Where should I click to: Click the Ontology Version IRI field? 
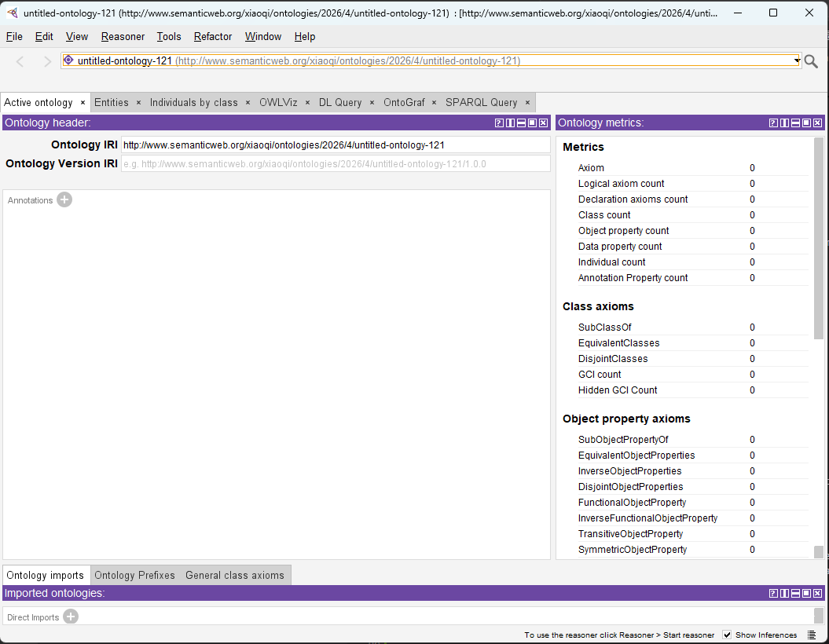336,164
